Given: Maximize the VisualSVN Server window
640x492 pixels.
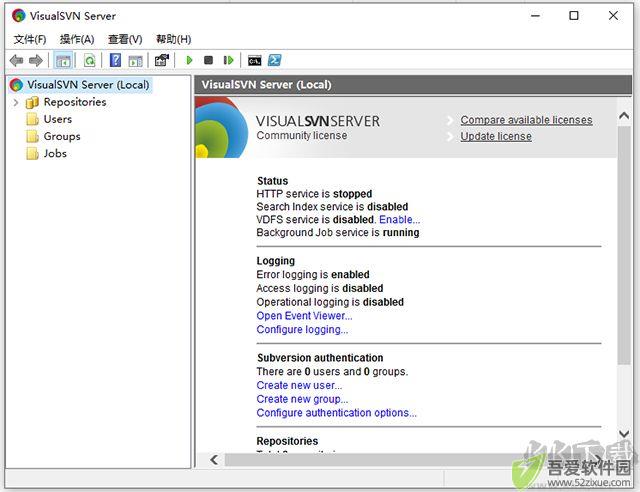Looking at the screenshot, I should click(573, 16).
